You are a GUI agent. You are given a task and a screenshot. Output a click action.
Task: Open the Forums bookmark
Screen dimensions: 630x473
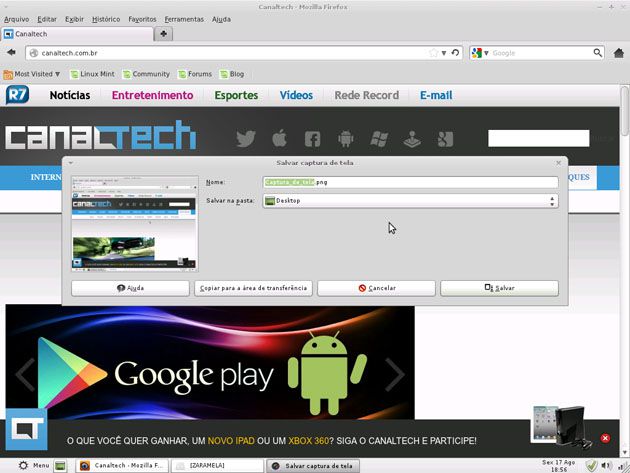(x=195, y=74)
